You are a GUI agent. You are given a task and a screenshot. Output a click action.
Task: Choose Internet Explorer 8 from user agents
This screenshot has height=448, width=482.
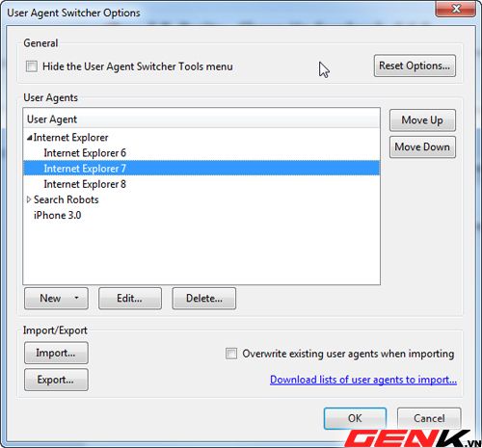click(85, 184)
